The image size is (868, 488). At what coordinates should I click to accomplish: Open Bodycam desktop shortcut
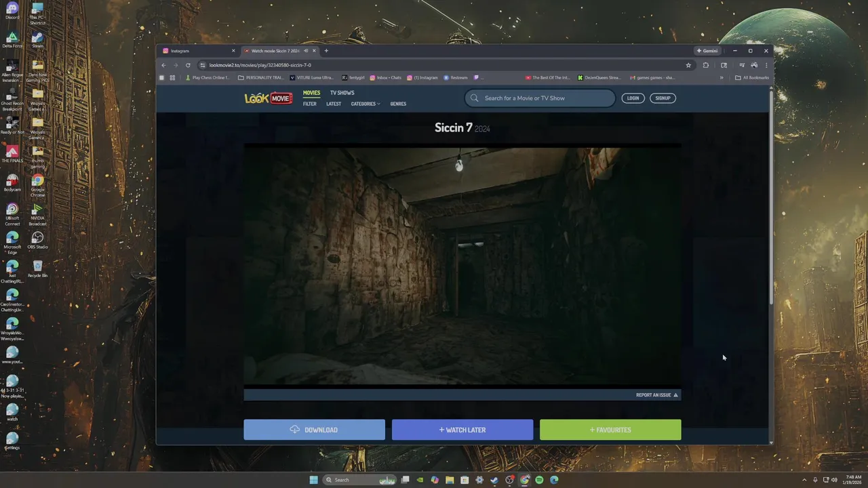point(12,182)
